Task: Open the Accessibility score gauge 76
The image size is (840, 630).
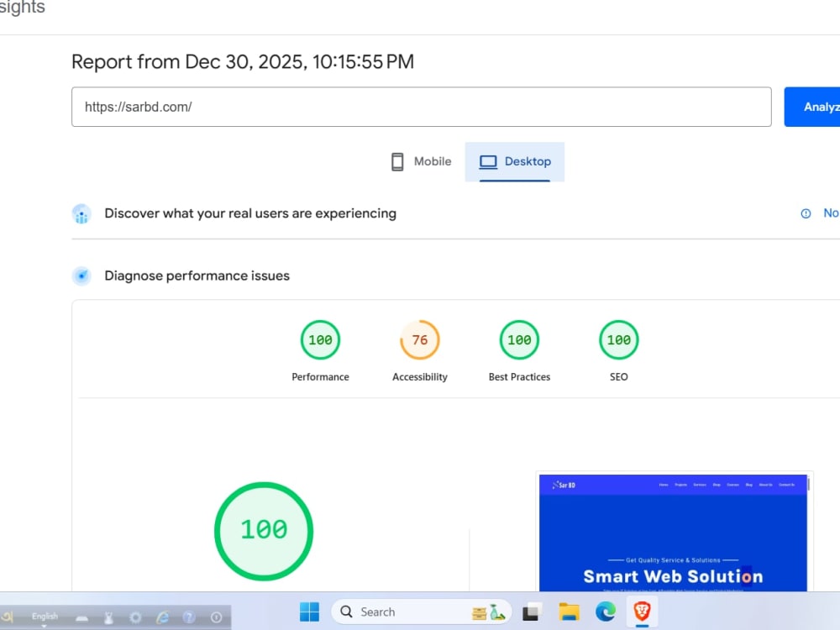Action: [420, 339]
